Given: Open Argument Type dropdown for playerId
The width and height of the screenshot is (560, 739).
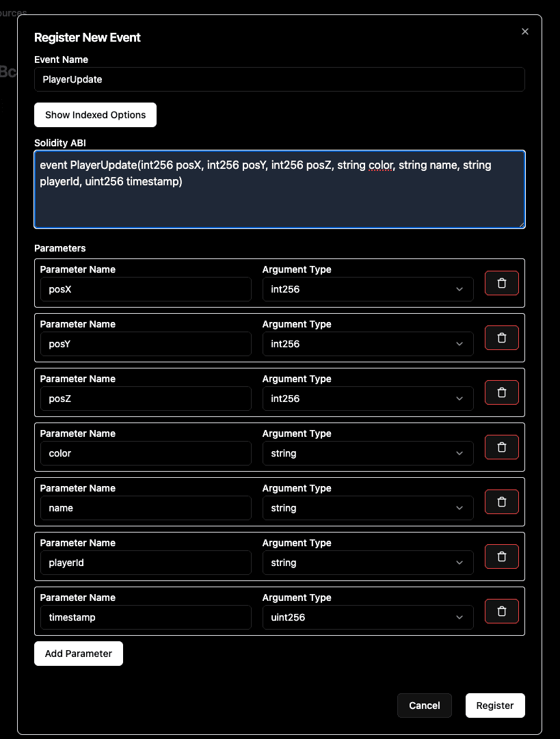Looking at the screenshot, I should point(367,563).
